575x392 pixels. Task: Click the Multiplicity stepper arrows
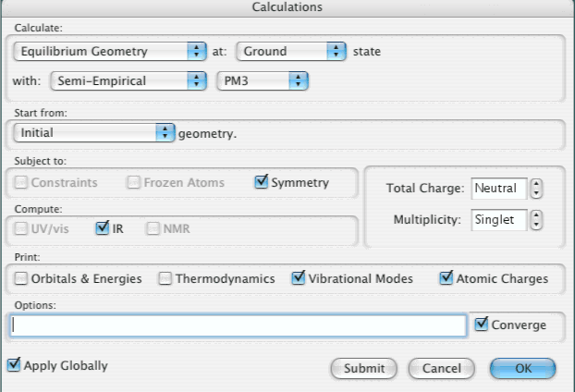pos(537,220)
